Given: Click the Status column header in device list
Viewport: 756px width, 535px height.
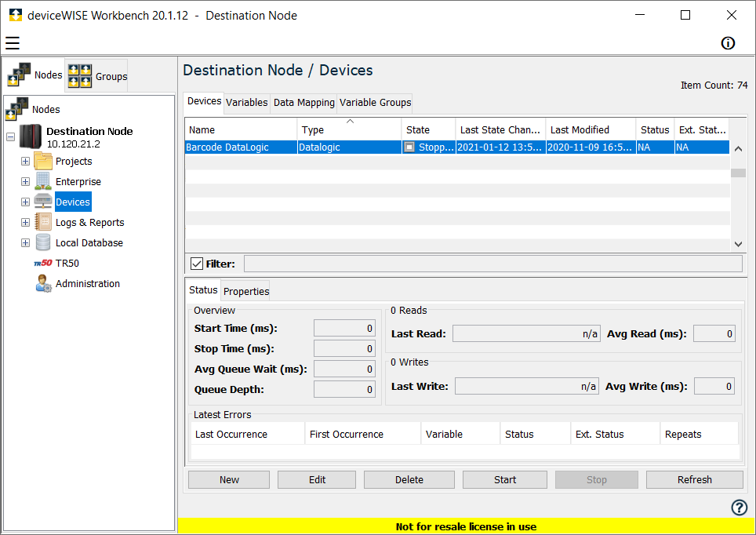Looking at the screenshot, I should [655, 129].
